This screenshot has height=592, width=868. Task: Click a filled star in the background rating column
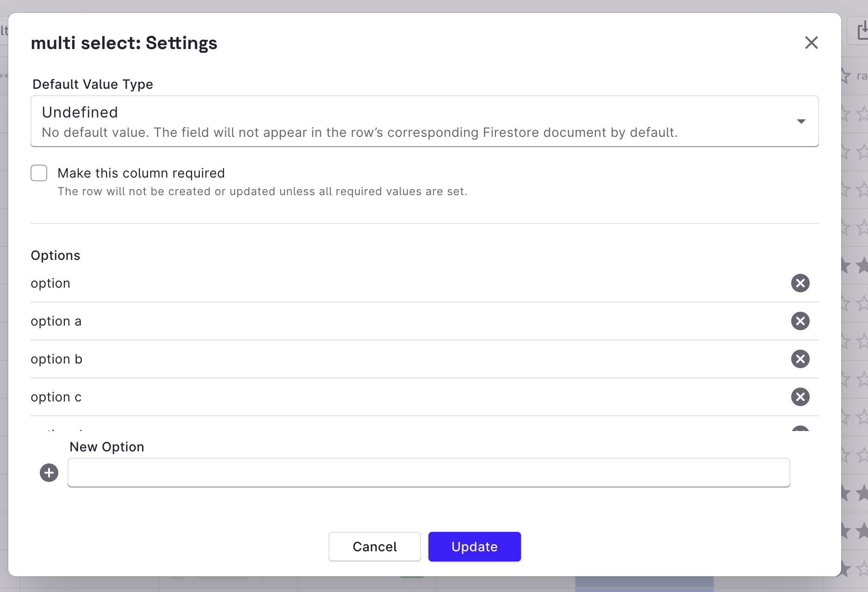pos(846,266)
